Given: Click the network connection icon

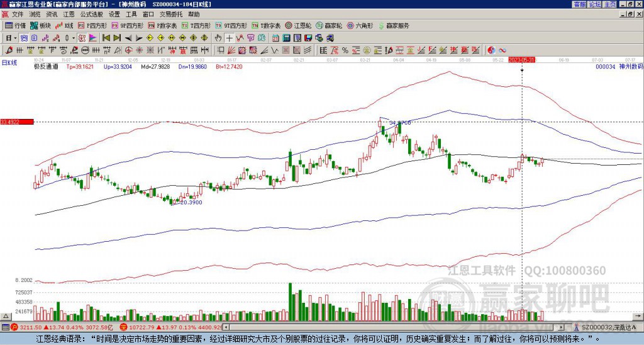Looking at the screenshot, I should click(x=319, y=38).
